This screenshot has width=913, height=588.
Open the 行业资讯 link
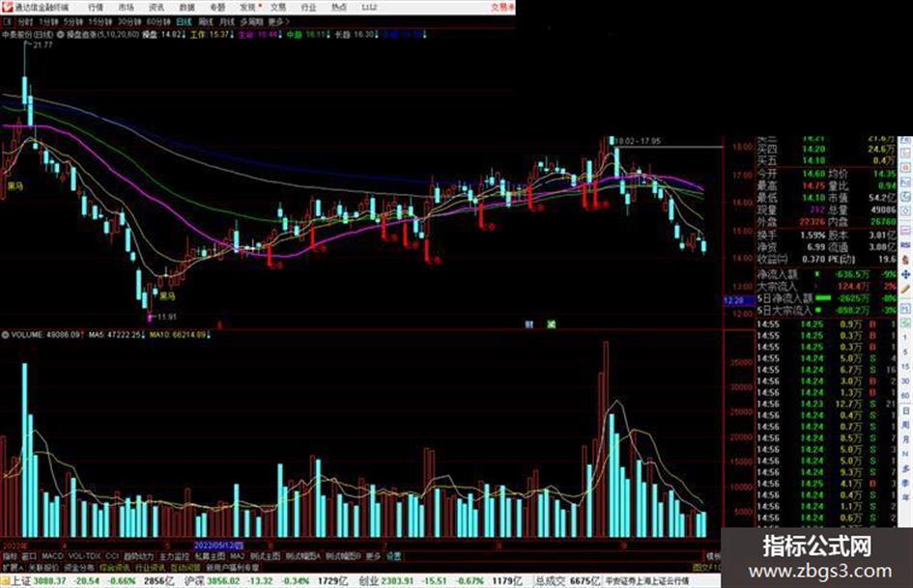(x=150, y=567)
